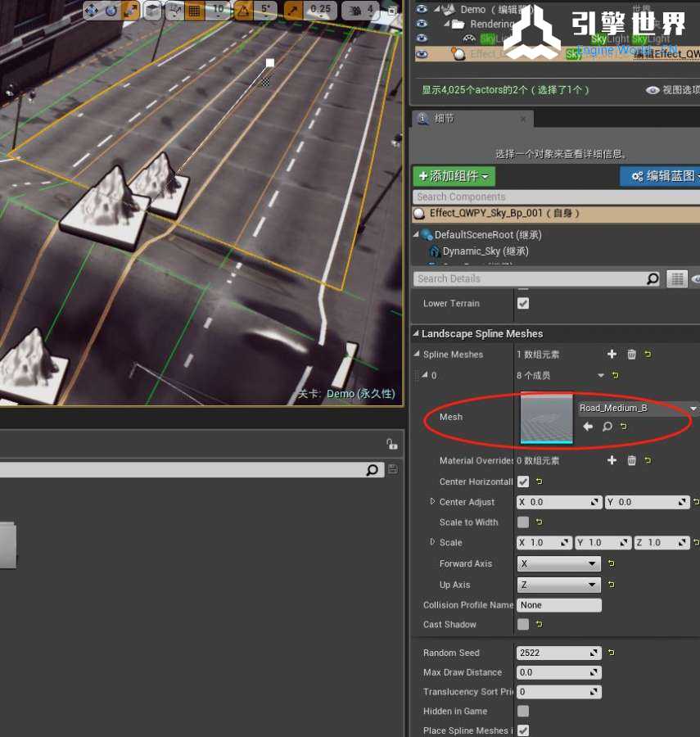Open the Forward Axis dropdown
Screen dimensions: 700x737
(x=558, y=563)
